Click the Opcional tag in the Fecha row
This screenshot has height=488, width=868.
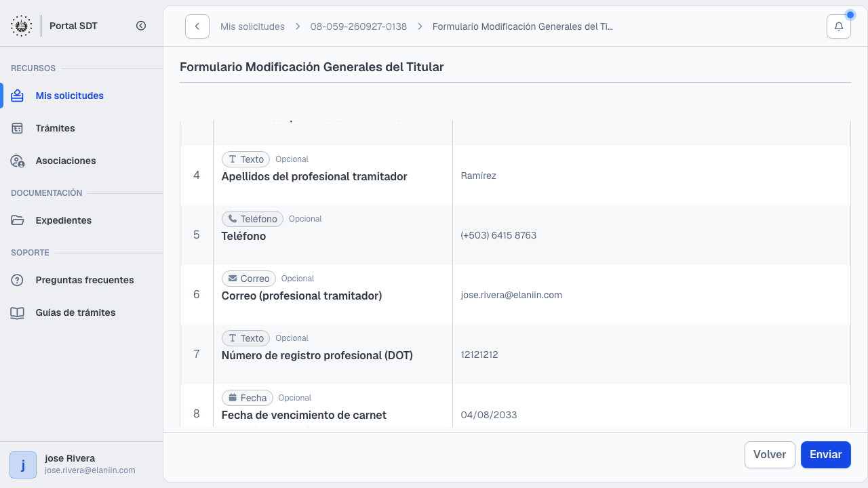point(295,398)
